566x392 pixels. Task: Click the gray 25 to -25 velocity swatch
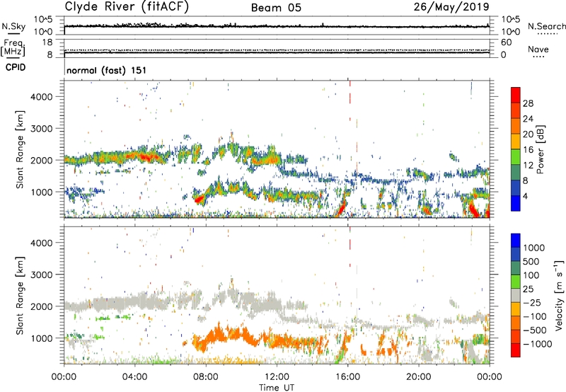tap(516, 295)
